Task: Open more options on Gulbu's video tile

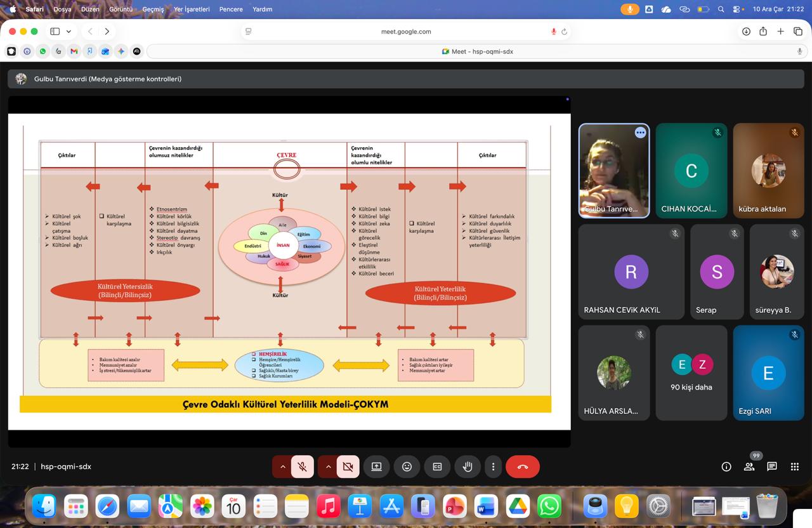Action: [640, 133]
